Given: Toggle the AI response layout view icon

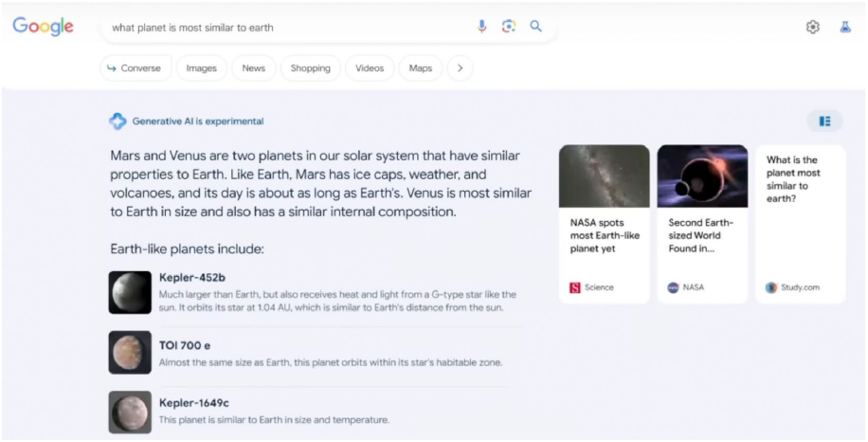Looking at the screenshot, I should (824, 121).
